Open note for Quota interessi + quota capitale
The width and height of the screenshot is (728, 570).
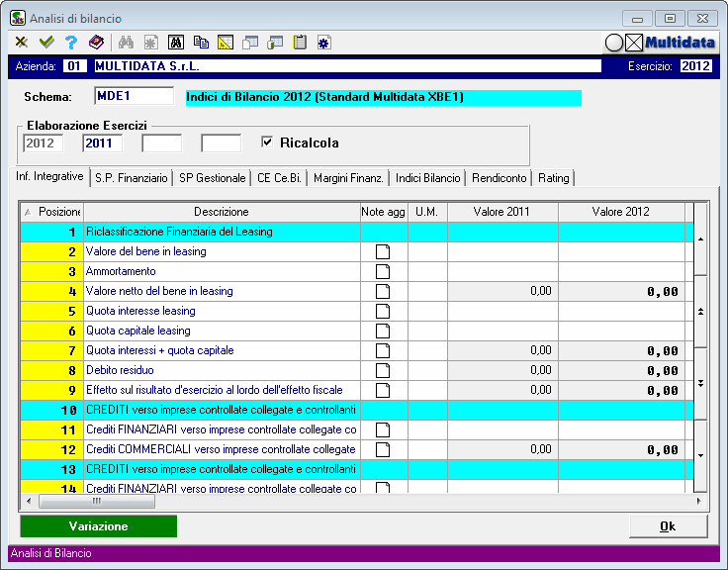tap(383, 350)
